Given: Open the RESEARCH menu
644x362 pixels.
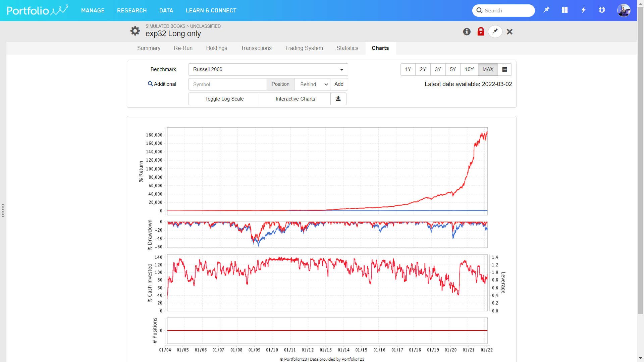Looking at the screenshot, I should point(132,10).
